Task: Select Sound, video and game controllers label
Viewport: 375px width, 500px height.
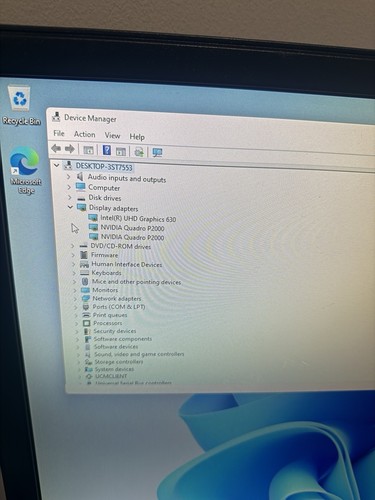Action: (139, 354)
